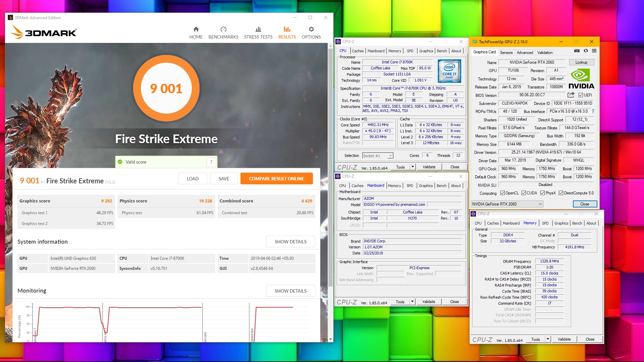Click the DRAM Frequency 1329.8 MHz field

point(549,261)
